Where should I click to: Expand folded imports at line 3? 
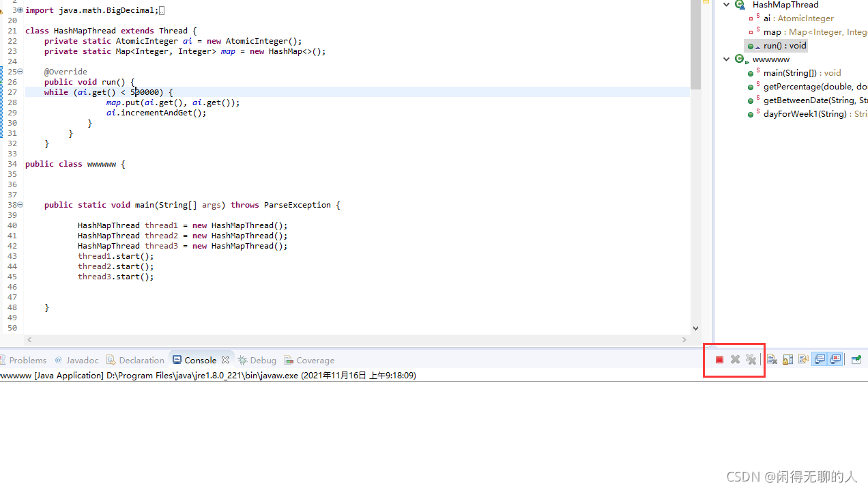20,10
